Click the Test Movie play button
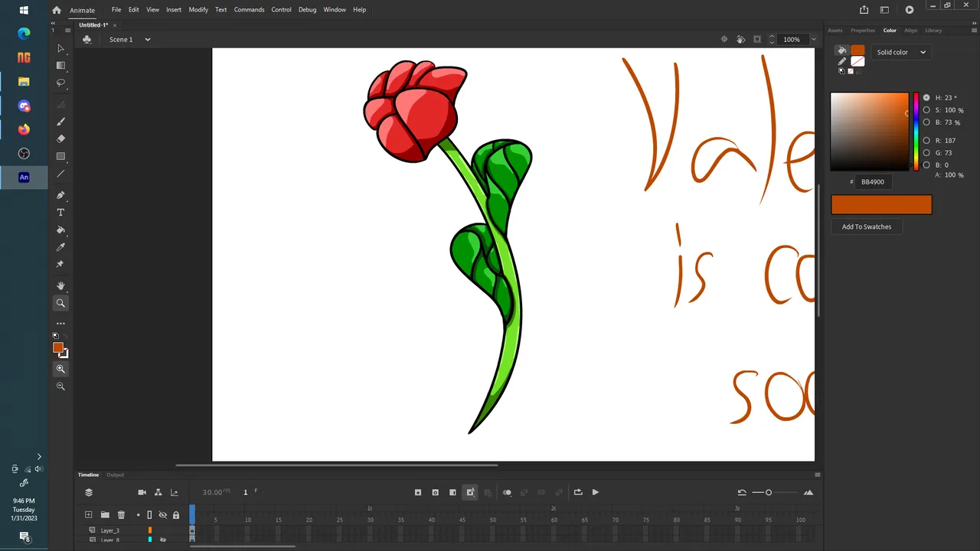The height and width of the screenshot is (551, 980). (x=910, y=10)
